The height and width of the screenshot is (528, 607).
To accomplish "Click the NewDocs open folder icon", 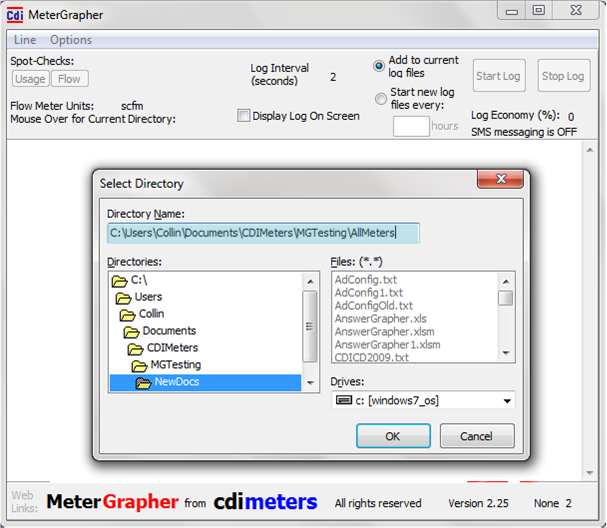I will click(143, 382).
